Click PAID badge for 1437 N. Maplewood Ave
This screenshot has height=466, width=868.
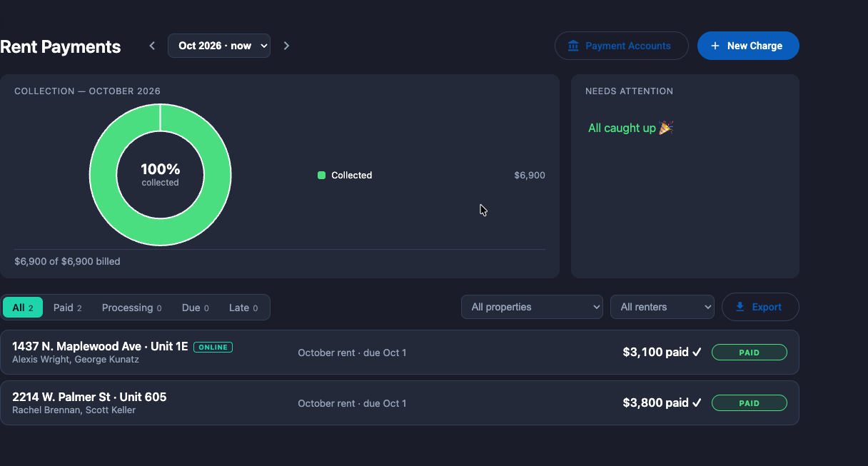[750, 353]
